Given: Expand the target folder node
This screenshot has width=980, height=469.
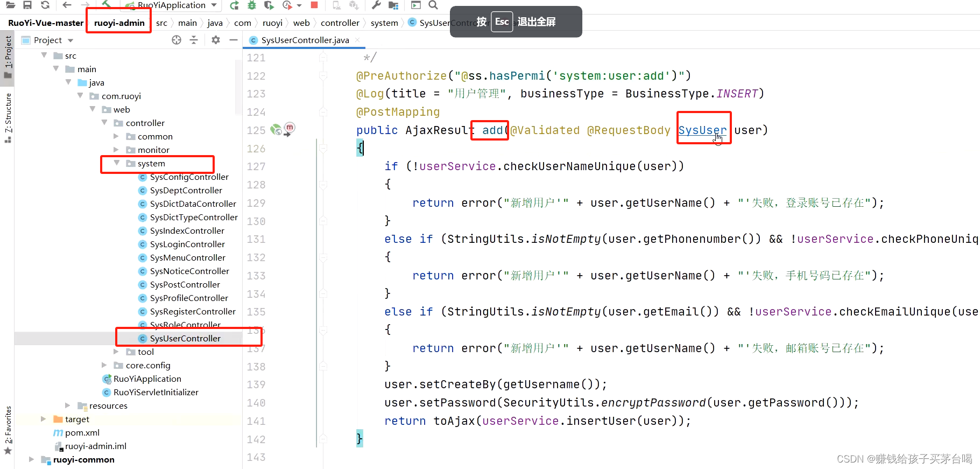Looking at the screenshot, I should (44, 418).
